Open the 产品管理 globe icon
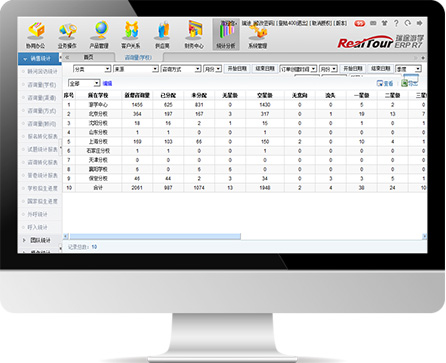The height and width of the screenshot is (363, 446). click(99, 35)
